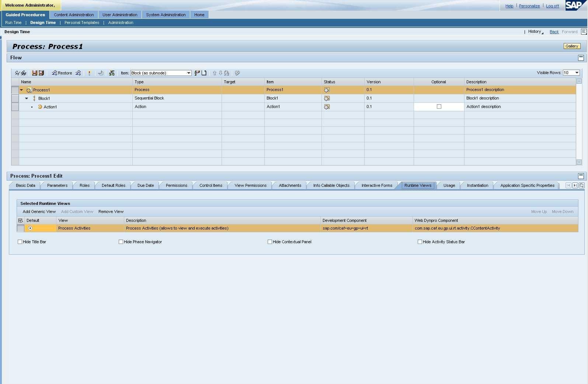Click the insert-item icon right of Item dropdown
Screen dimensions: 588x384
click(x=197, y=73)
